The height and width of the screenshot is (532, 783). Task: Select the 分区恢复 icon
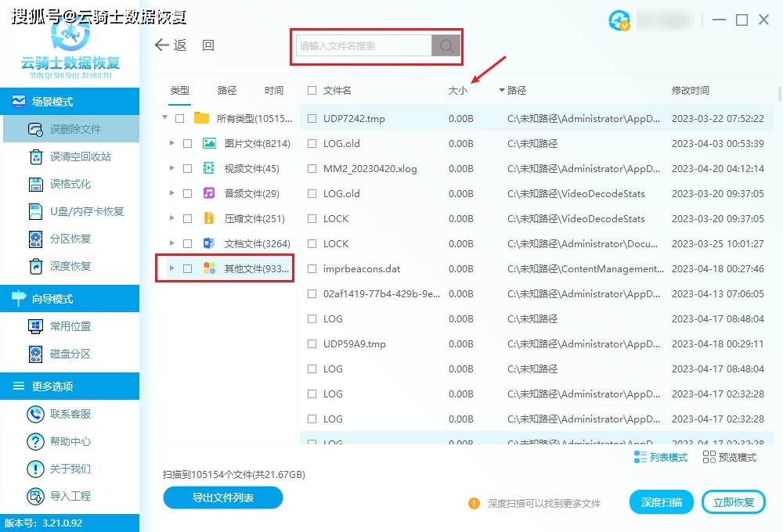click(x=35, y=239)
